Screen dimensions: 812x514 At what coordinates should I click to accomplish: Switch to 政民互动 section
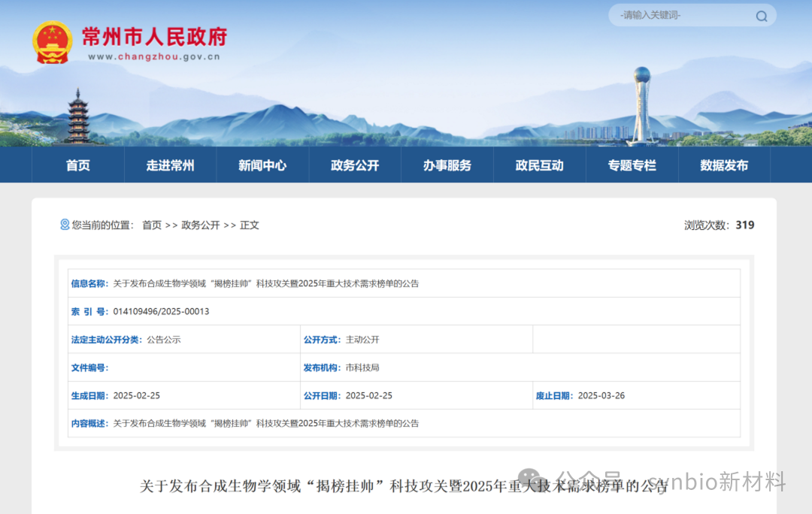pos(539,165)
